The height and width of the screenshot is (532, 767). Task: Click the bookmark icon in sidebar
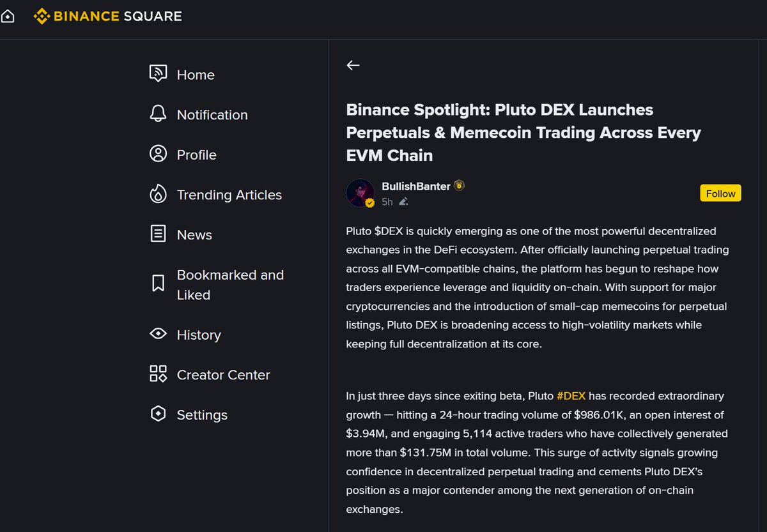tap(158, 284)
